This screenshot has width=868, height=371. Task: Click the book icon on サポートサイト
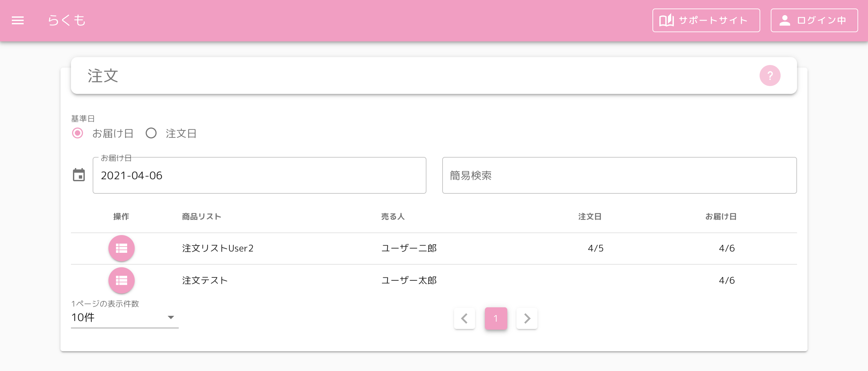pos(666,20)
